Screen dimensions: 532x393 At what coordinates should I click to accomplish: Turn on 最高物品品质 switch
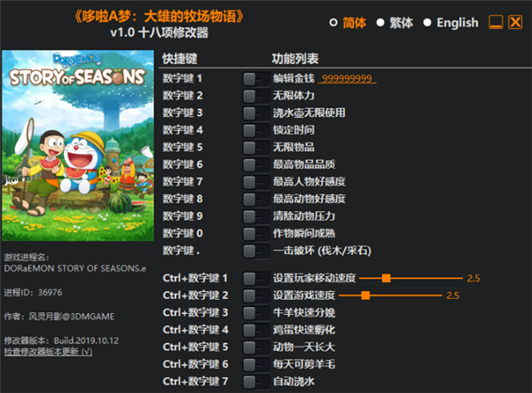pos(256,165)
